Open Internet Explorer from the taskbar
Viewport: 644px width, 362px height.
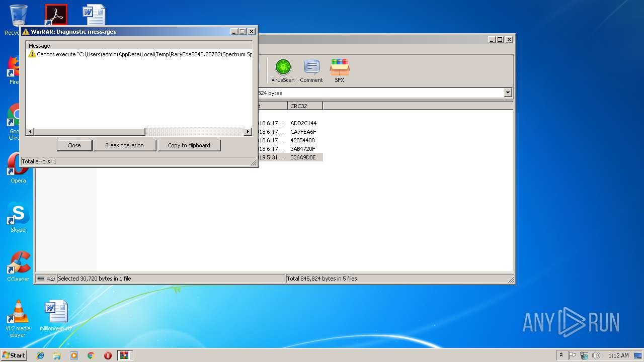click(x=40, y=355)
